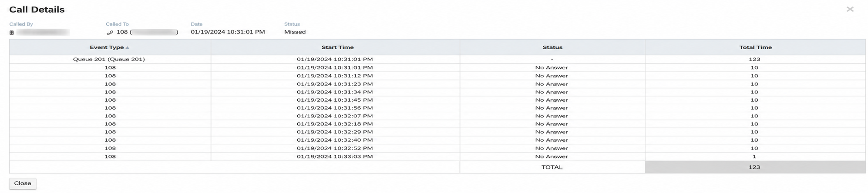Select the row starting at 10:32:18 PM
Image resolution: width=868 pixels, height=193 pixels.
coord(437,124)
